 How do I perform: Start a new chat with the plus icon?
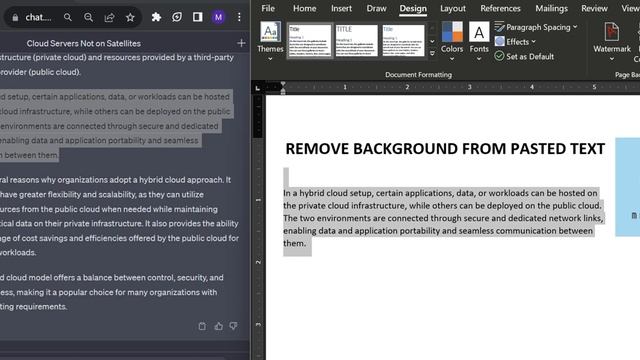[x=241, y=43]
